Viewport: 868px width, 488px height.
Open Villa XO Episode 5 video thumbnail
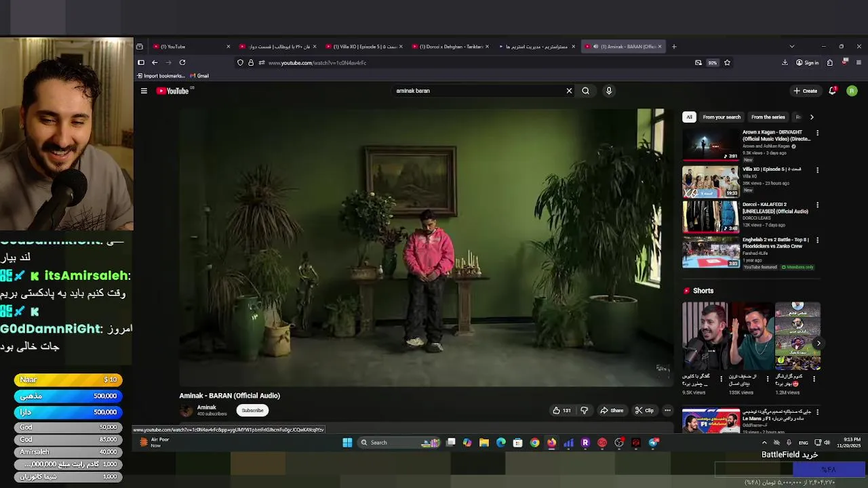[x=711, y=182]
